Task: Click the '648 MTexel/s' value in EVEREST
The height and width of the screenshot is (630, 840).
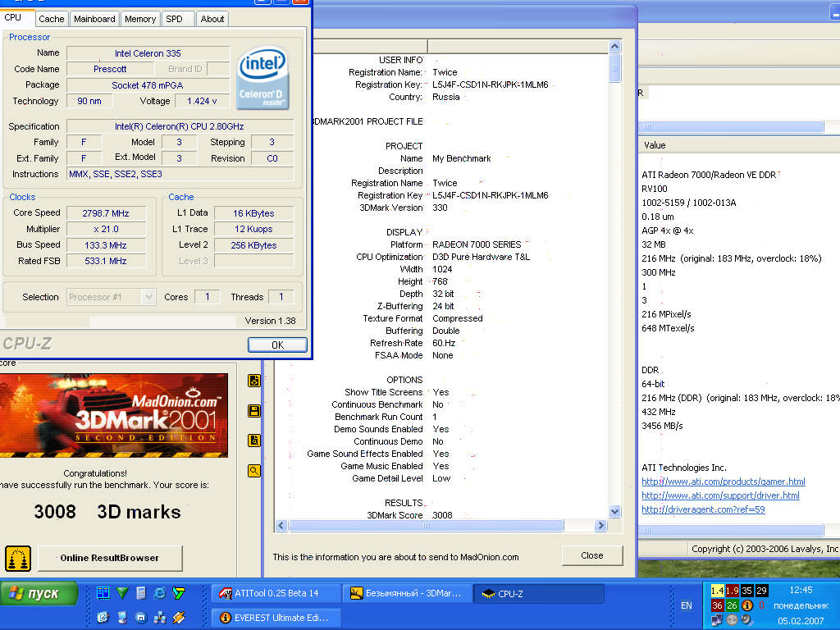Action: [x=668, y=328]
